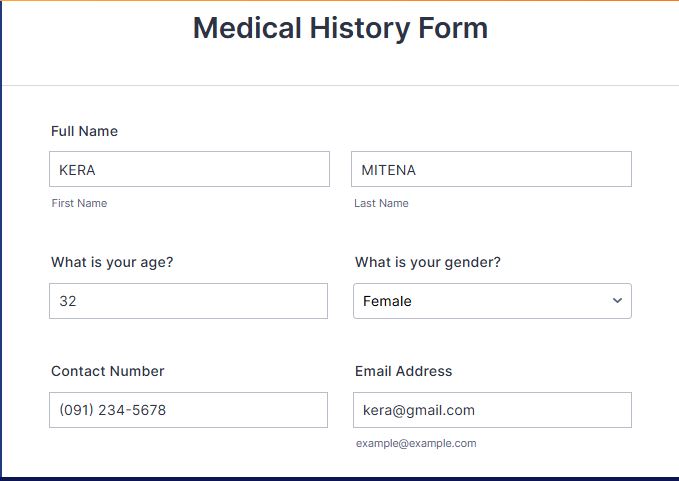Click the Full Name label
The image size is (679, 481).
pos(84,131)
